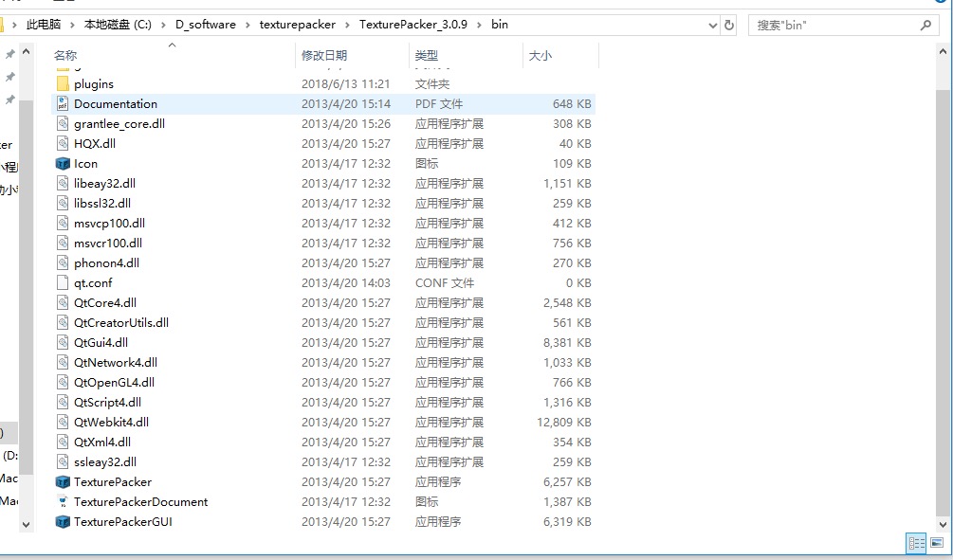Image resolution: width=953 pixels, height=560 pixels.
Task: Navigate to D_software in breadcrumb
Action: point(206,25)
